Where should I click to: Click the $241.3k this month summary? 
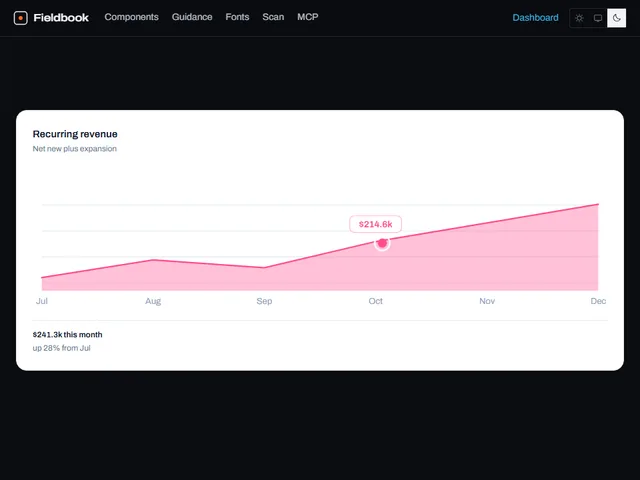(x=67, y=335)
